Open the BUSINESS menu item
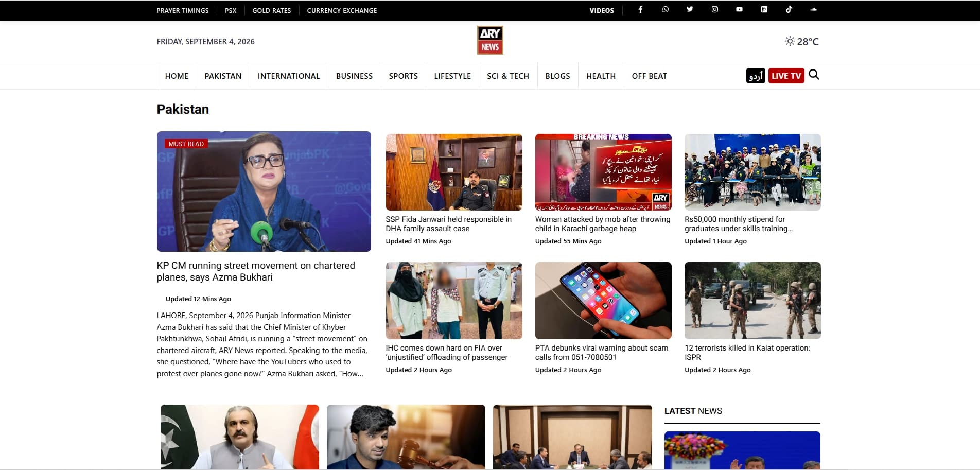This screenshot has width=980, height=470. tap(354, 76)
